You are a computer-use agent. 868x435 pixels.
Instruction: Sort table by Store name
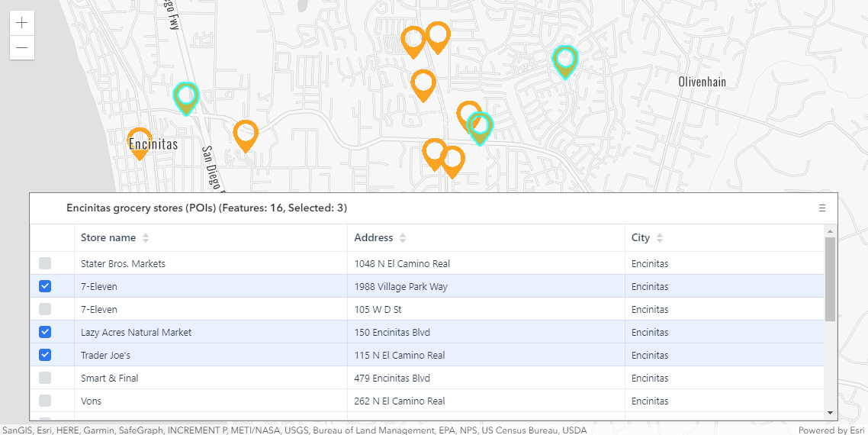(x=146, y=238)
